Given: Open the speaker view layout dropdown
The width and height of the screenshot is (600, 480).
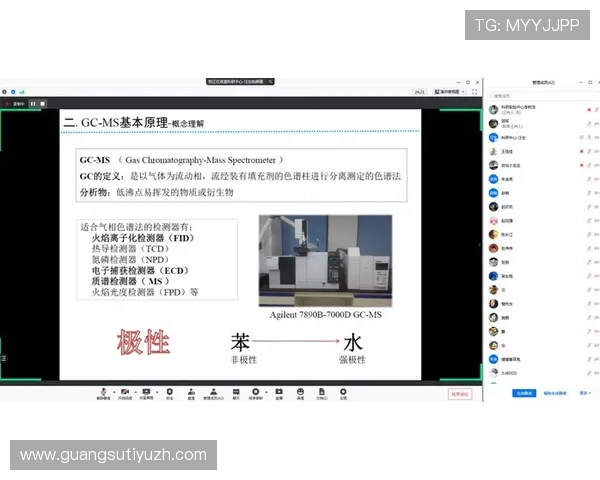Looking at the screenshot, I should 450,92.
